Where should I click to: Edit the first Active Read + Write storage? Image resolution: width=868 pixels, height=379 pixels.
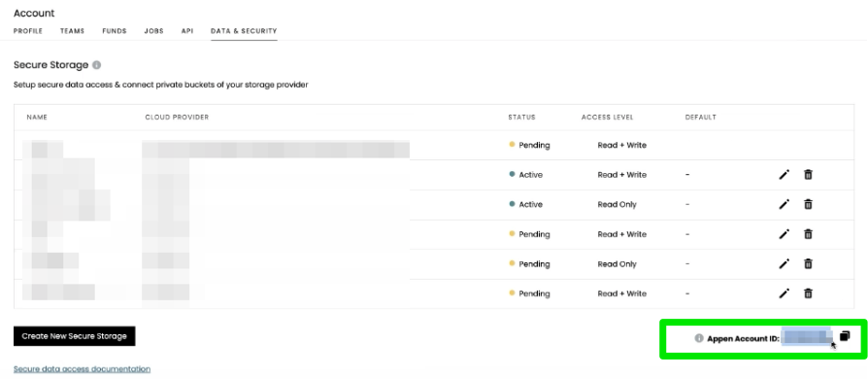[784, 175]
